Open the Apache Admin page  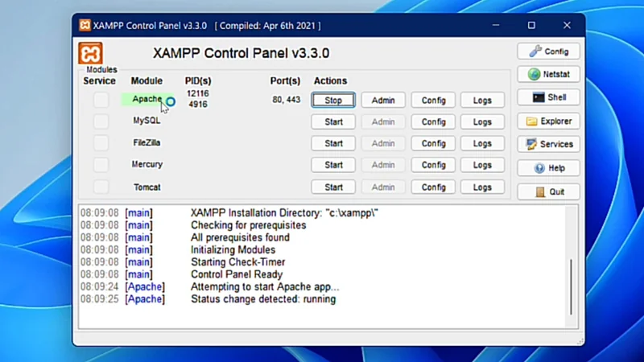pyautogui.click(x=383, y=101)
